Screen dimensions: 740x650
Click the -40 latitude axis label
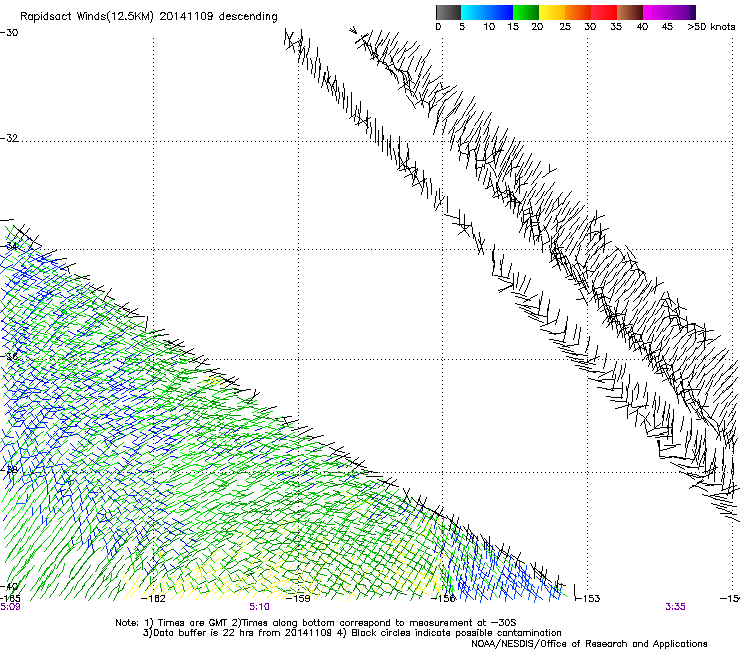[x=9, y=587]
